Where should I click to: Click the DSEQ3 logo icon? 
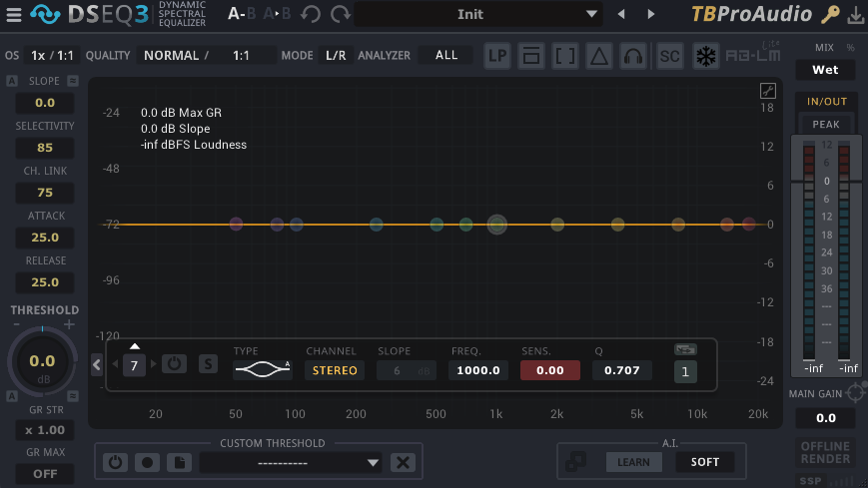(x=45, y=14)
